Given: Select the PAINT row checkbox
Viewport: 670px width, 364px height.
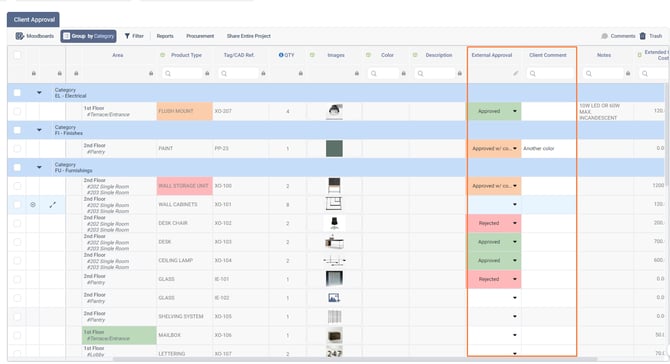Looking at the screenshot, I should click(17, 149).
